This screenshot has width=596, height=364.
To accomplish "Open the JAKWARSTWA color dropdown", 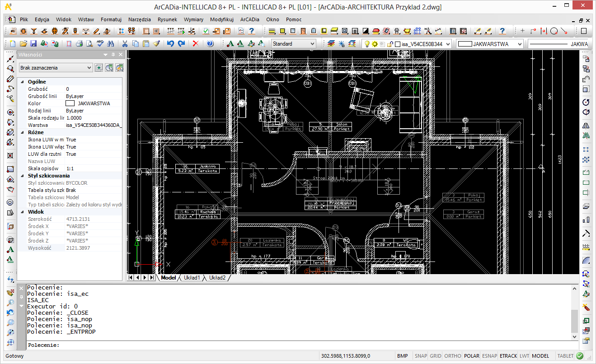I will pyautogui.click(x=490, y=44).
